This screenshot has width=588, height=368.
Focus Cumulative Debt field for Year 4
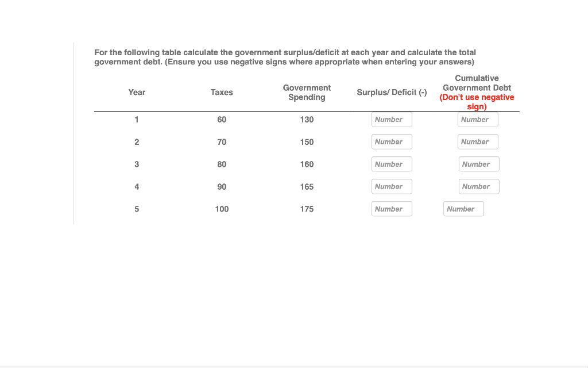[479, 187]
